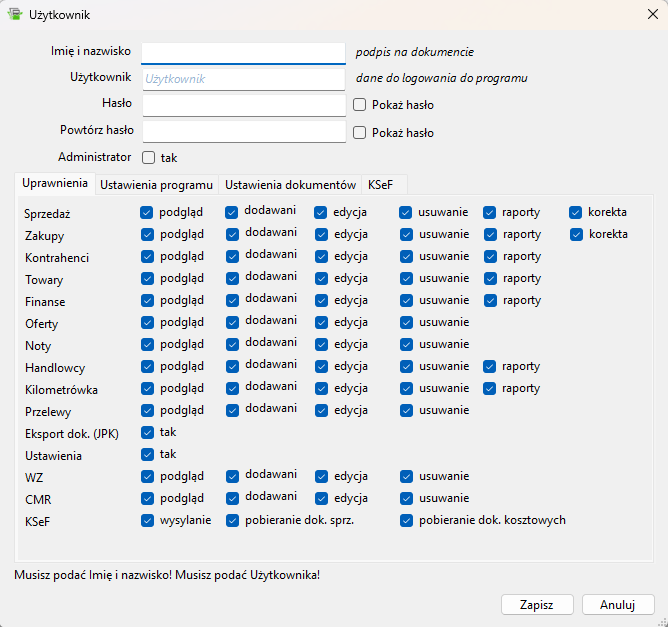Click the app icon in title bar
The width and height of the screenshot is (668, 627).
16,15
